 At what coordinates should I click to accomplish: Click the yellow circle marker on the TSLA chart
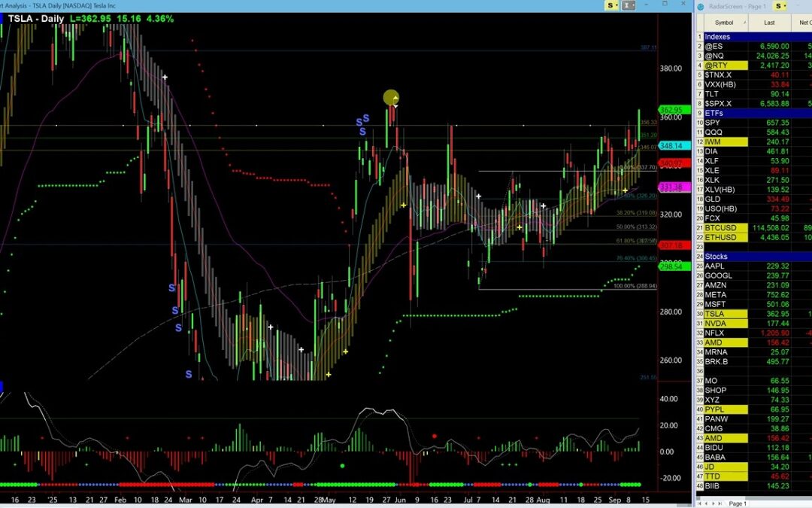(392, 98)
